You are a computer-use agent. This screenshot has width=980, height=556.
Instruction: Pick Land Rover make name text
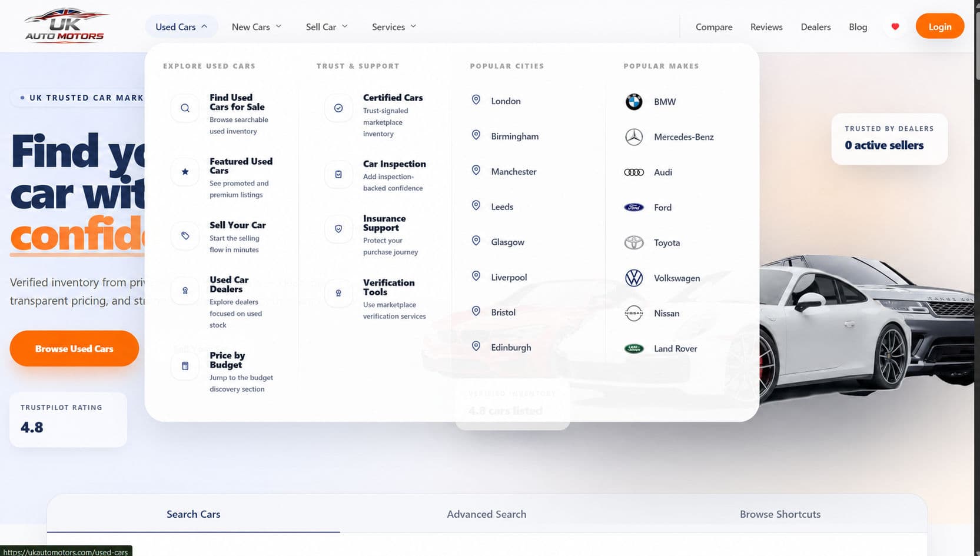(676, 349)
